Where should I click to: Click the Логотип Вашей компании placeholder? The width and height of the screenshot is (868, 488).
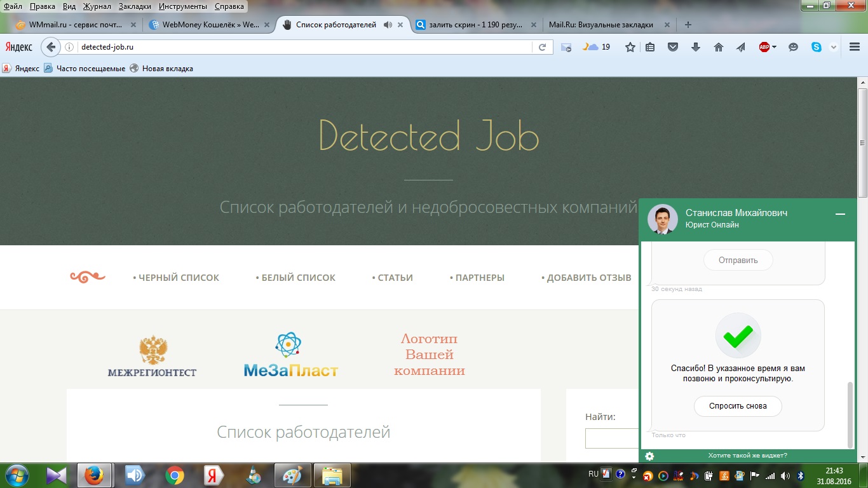tap(430, 355)
